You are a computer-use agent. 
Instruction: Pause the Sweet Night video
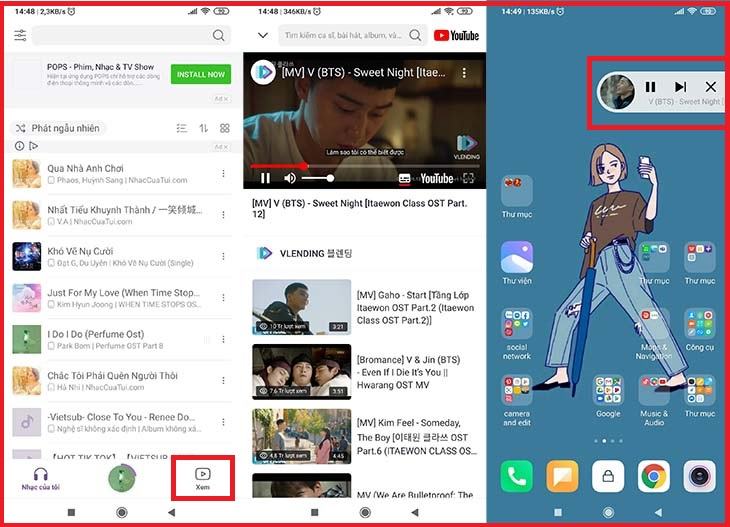pyautogui.click(x=265, y=178)
